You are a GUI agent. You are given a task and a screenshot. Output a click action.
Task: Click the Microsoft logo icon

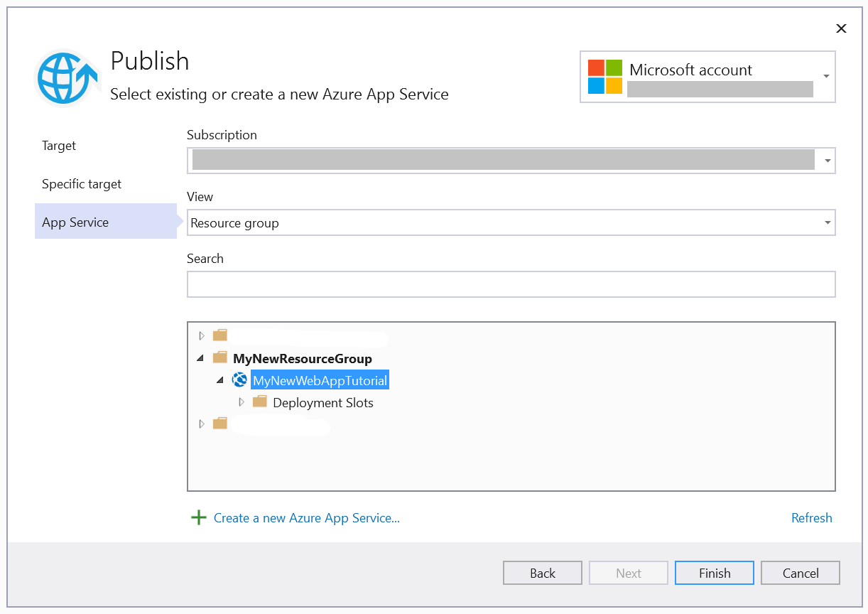tap(604, 76)
